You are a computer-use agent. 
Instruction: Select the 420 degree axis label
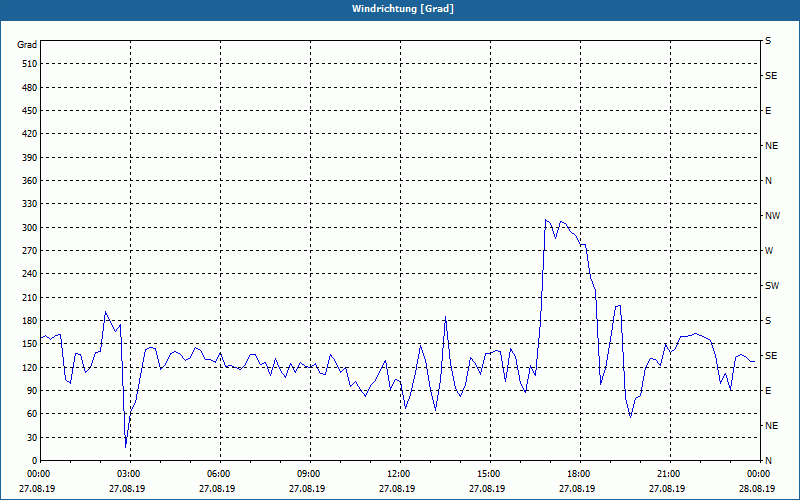click(30, 134)
